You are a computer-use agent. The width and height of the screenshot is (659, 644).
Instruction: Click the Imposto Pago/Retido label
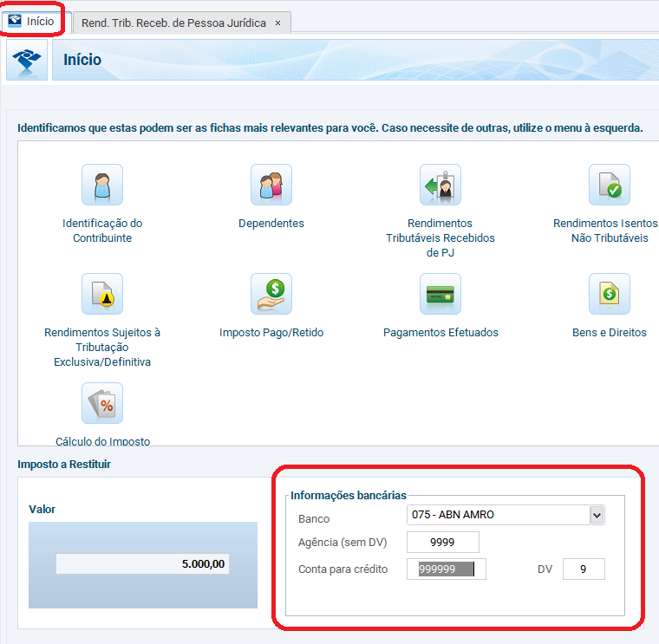271,333
